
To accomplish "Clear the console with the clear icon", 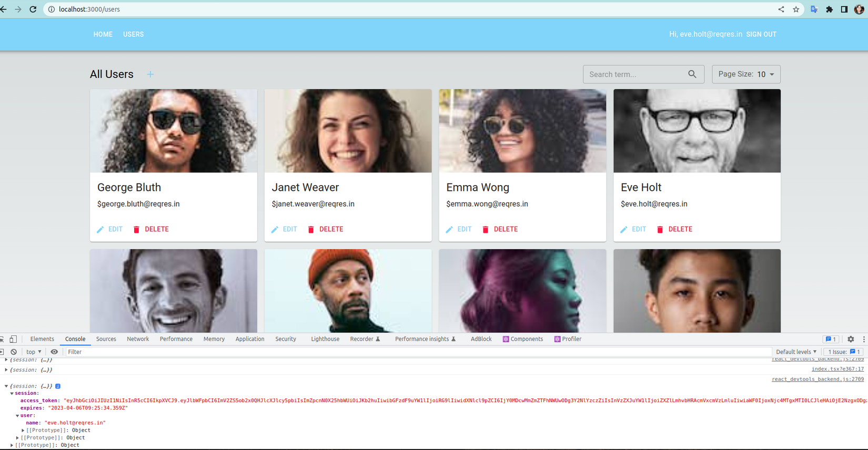I will click(x=14, y=352).
